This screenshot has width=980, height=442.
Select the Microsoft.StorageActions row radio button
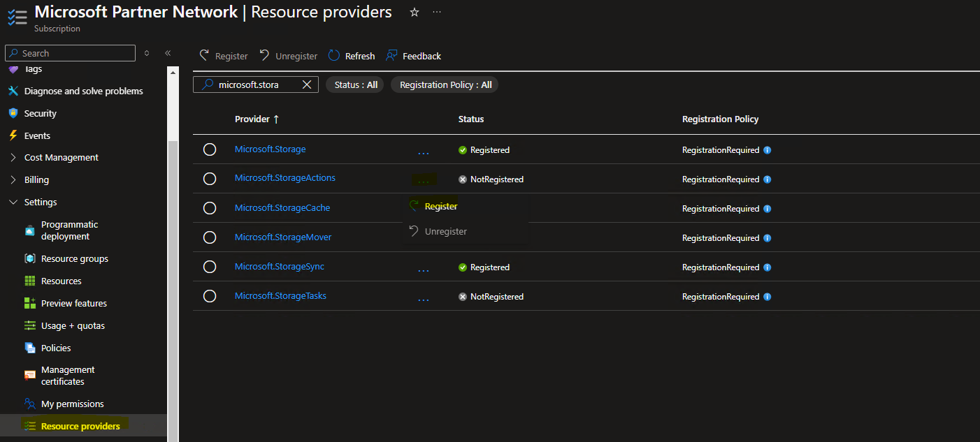[210, 179]
